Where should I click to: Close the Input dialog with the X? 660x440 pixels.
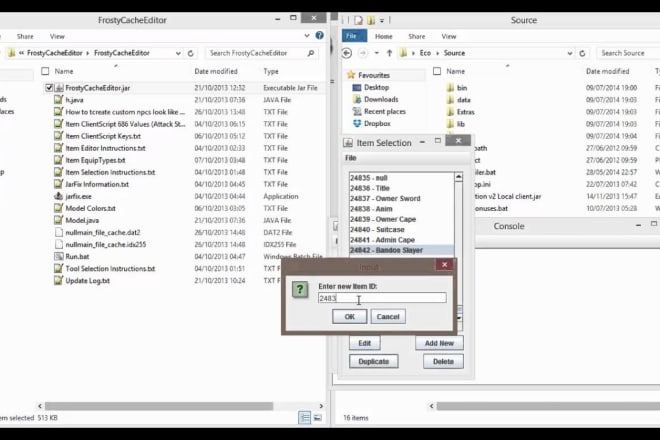pyautogui.click(x=444, y=264)
